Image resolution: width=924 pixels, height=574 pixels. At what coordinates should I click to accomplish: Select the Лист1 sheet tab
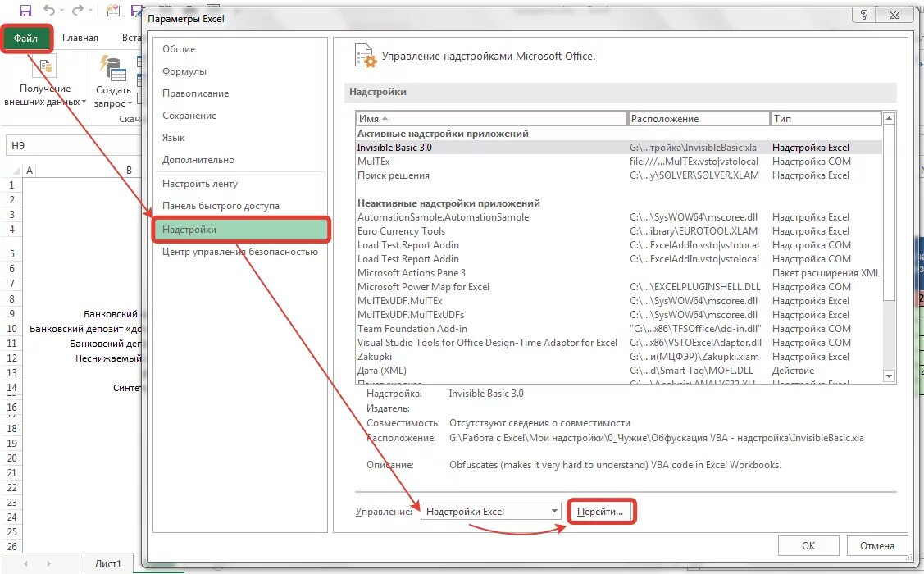[108, 564]
